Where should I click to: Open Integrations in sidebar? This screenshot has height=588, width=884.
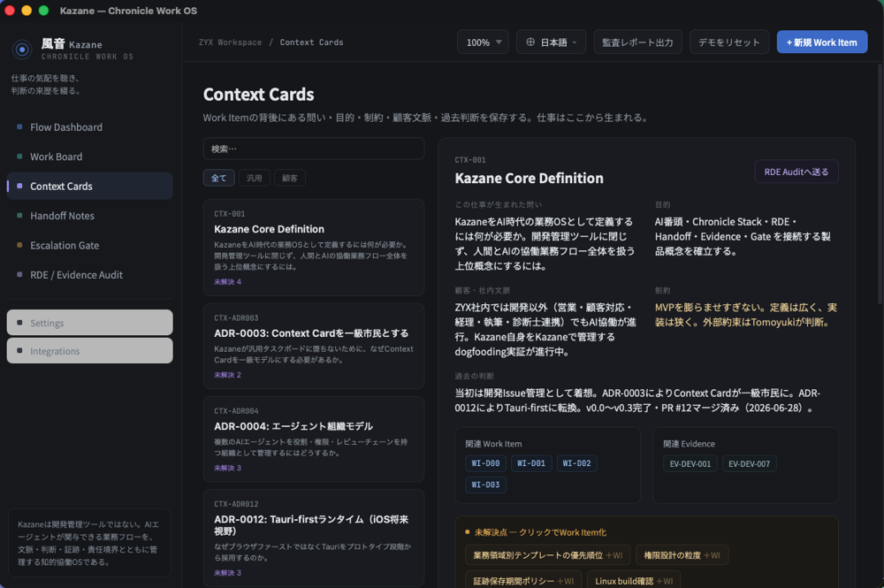tap(89, 351)
